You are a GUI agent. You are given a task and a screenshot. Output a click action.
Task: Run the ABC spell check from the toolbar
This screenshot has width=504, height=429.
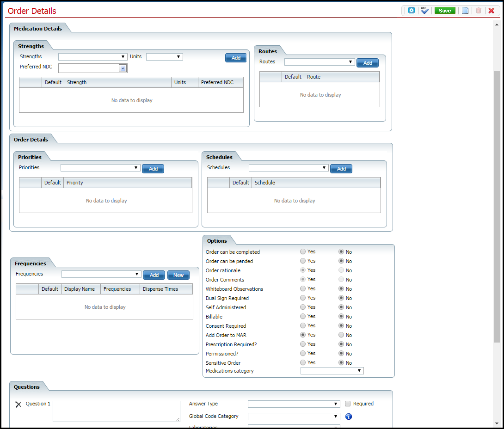point(424,10)
